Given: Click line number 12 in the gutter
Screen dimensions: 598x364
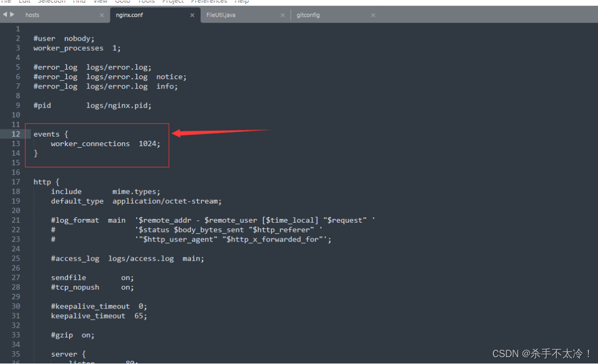Looking at the screenshot, I should pyautogui.click(x=16, y=134).
